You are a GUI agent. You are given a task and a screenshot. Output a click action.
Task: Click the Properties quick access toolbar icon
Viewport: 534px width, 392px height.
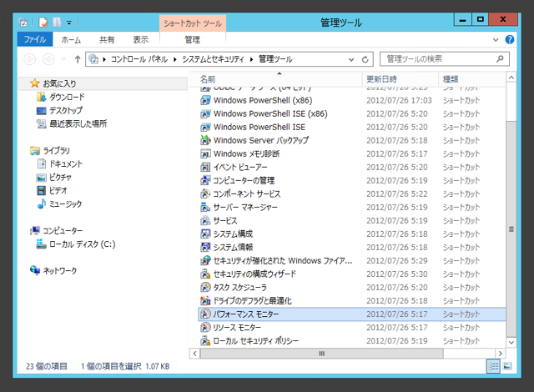pyautogui.click(x=43, y=23)
